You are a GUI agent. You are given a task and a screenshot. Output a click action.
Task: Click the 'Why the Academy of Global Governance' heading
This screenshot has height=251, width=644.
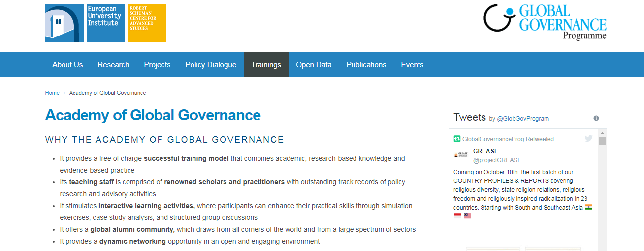click(x=164, y=140)
